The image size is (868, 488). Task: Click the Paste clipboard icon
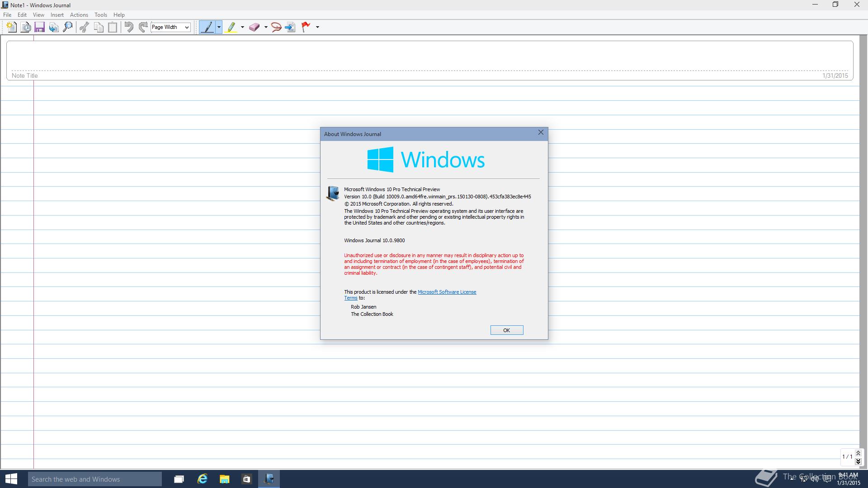[x=113, y=27]
